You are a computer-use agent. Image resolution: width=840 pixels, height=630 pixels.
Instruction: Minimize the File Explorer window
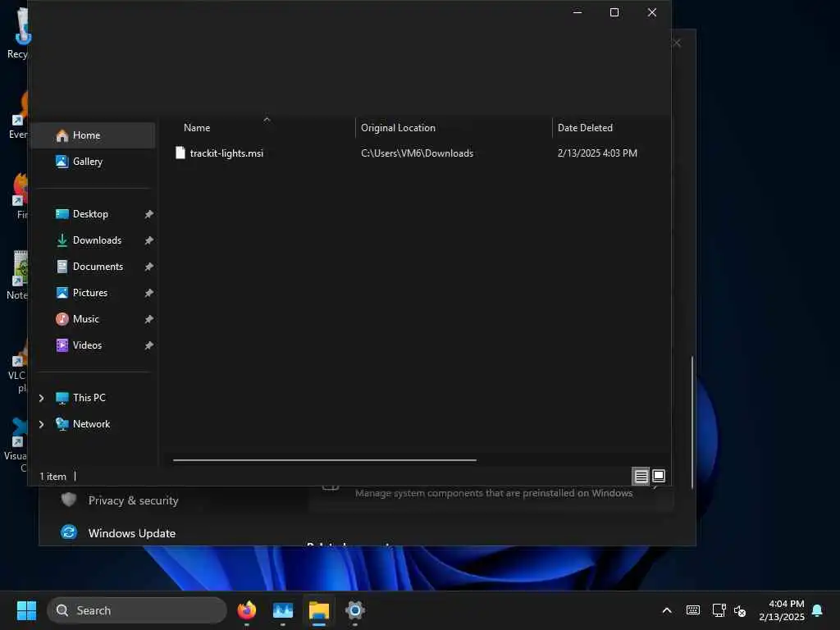[x=577, y=12]
